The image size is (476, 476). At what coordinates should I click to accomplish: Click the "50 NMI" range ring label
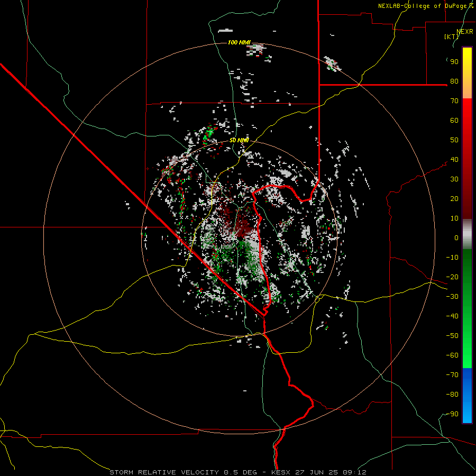point(239,140)
